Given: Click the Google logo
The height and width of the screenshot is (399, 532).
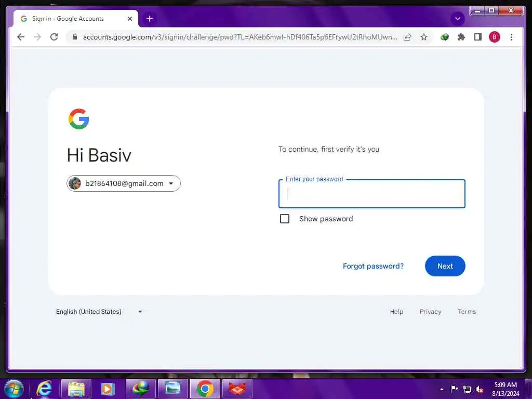Looking at the screenshot, I should [79, 119].
